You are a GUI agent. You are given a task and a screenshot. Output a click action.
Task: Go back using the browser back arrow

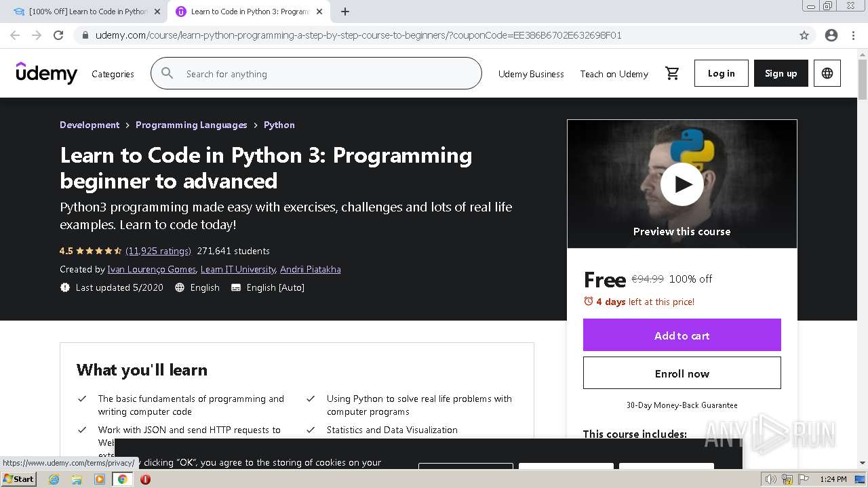click(x=15, y=35)
